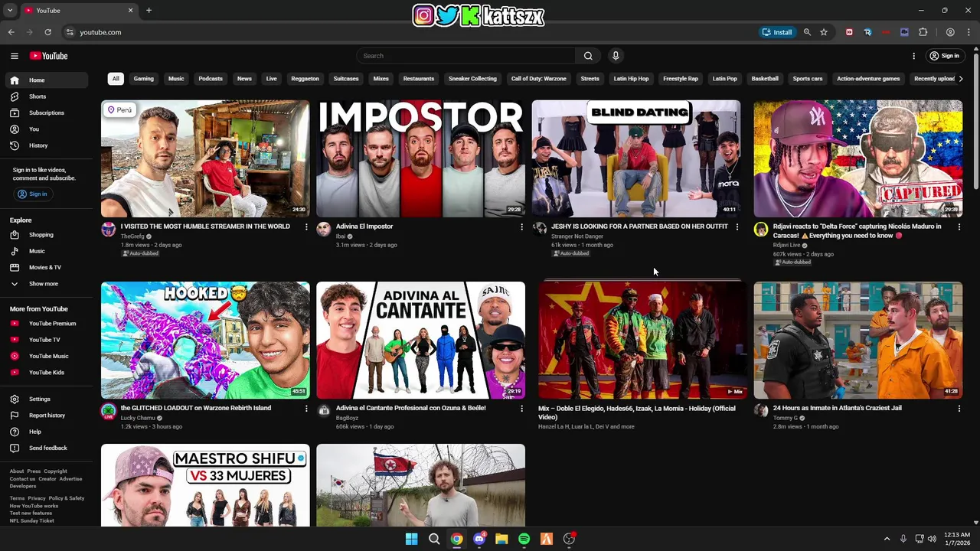Open the Privacy footer link
980x551 pixels.
(37, 498)
